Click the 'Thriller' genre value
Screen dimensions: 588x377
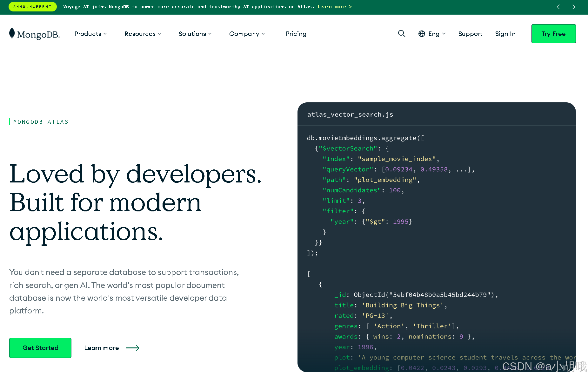point(432,326)
